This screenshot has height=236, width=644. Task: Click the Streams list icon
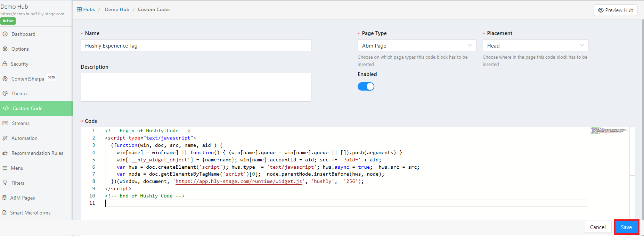tap(5, 123)
